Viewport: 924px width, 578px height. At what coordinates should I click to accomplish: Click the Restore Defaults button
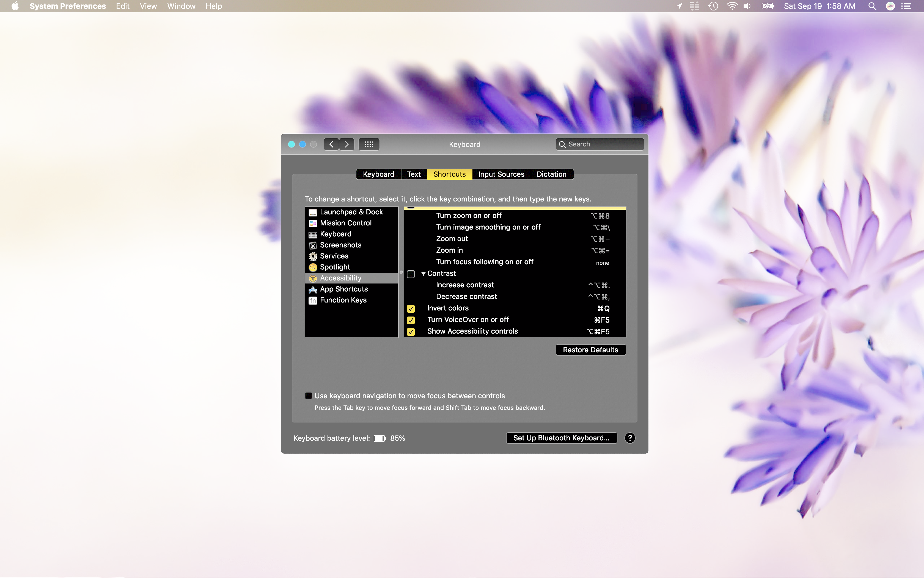(x=591, y=350)
